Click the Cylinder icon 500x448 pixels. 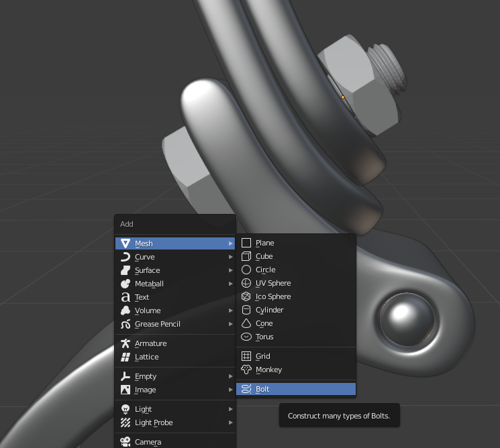coord(246,310)
